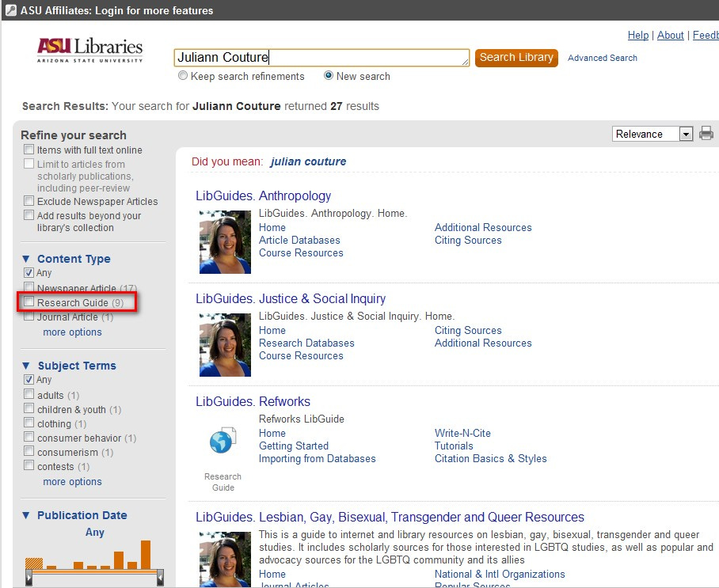Open Getting Started in Refworks guide

tap(294, 446)
